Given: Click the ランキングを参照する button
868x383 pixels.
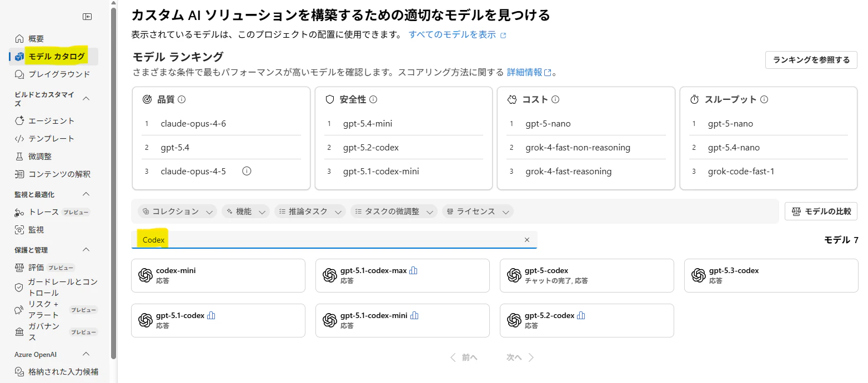Looking at the screenshot, I should click(x=811, y=60).
